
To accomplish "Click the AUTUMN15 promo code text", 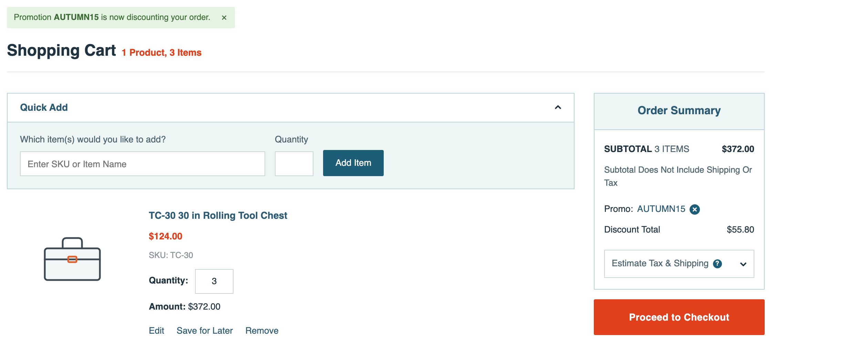I will (x=661, y=209).
